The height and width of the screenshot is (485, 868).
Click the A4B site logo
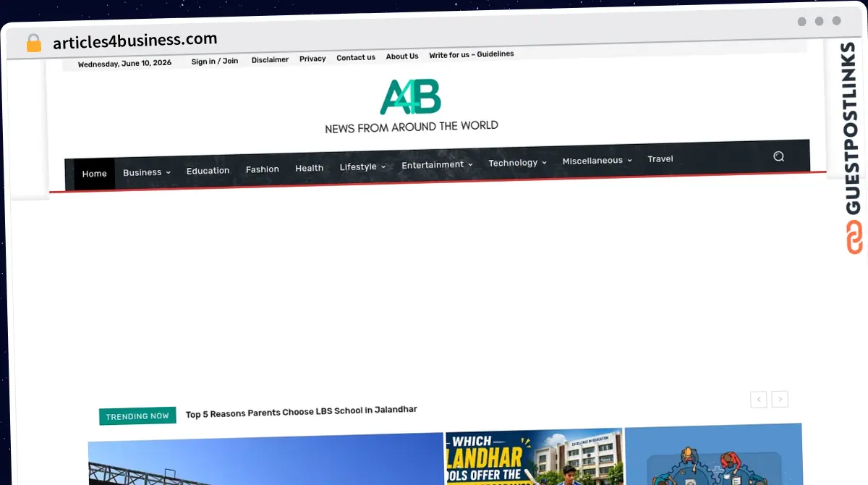(411, 97)
